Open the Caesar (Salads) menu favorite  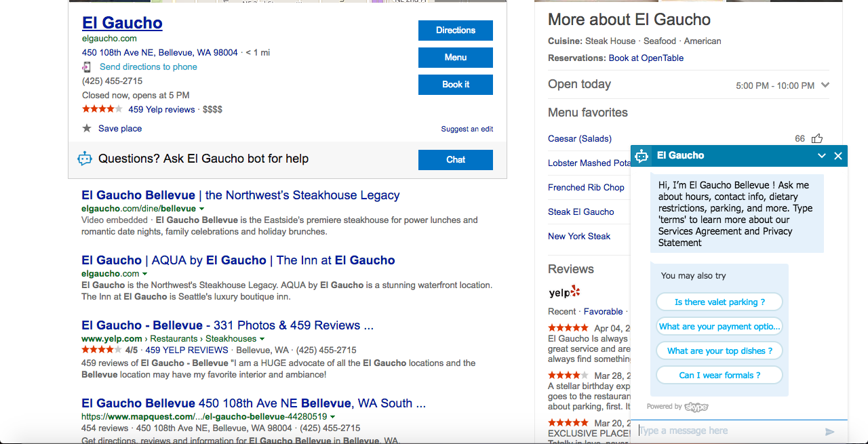pos(580,139)
